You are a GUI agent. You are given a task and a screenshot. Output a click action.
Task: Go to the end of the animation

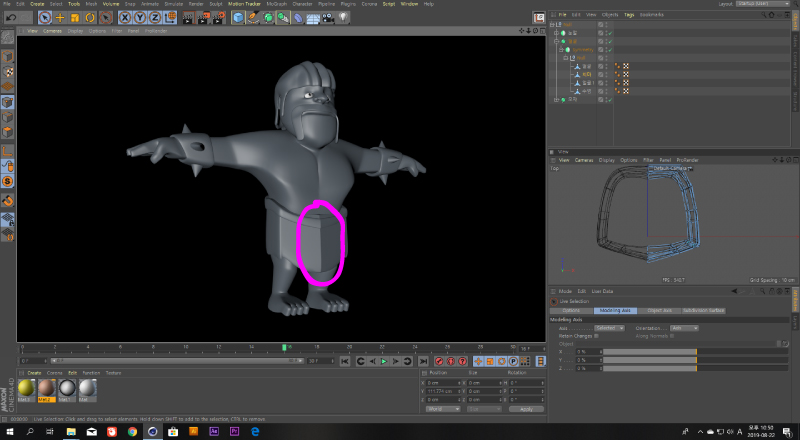[423, 361]
